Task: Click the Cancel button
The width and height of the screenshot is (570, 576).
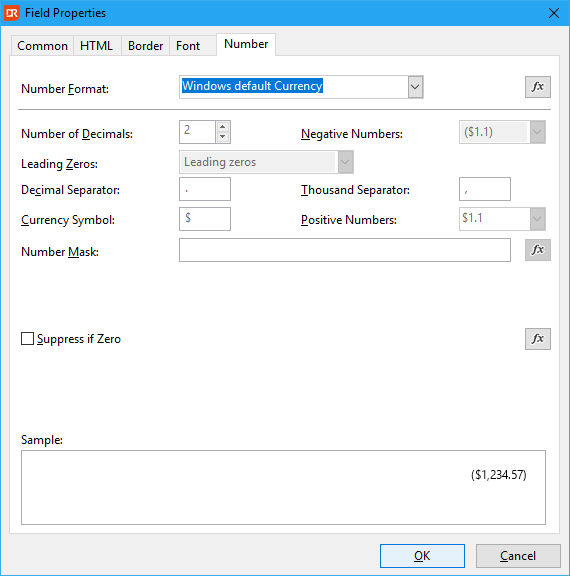Action: (x=518, y=556)
